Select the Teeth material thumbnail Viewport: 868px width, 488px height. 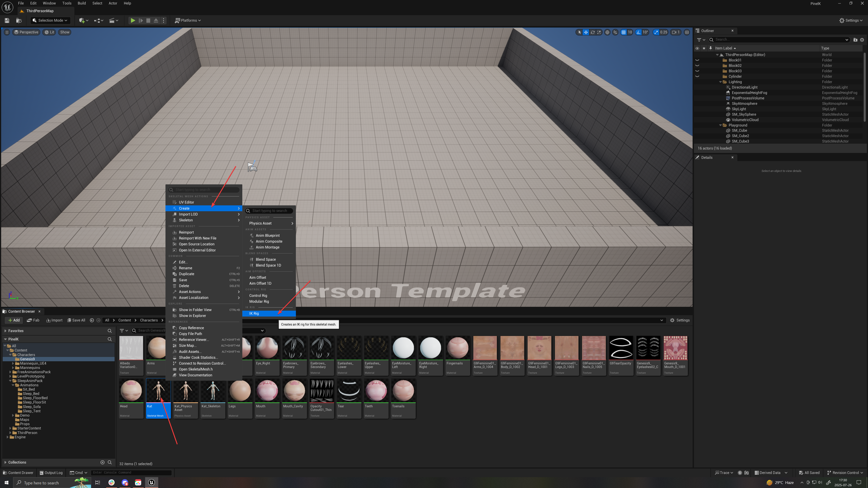coord(376,399)
